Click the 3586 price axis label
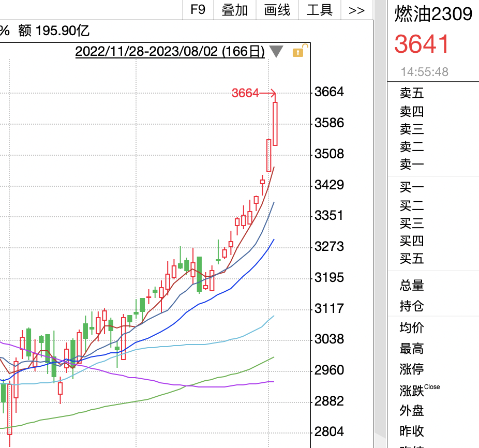 pyautogui.click(x=329, y=123)
